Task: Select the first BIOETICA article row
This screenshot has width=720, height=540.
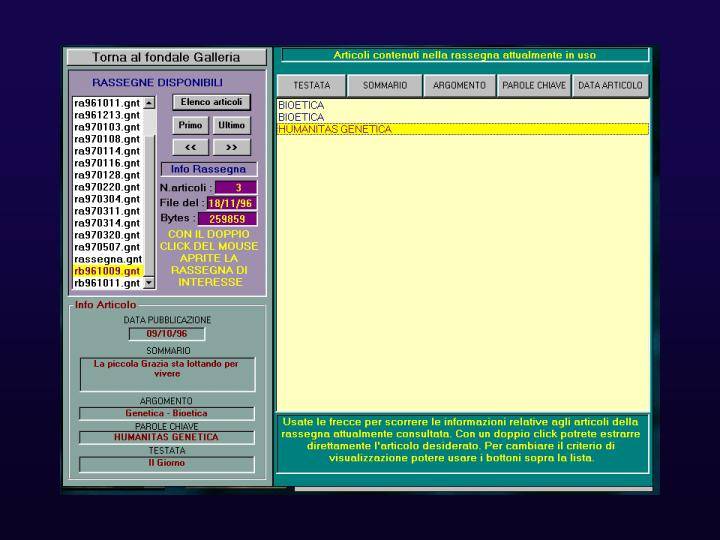Action: click(301, 105)
